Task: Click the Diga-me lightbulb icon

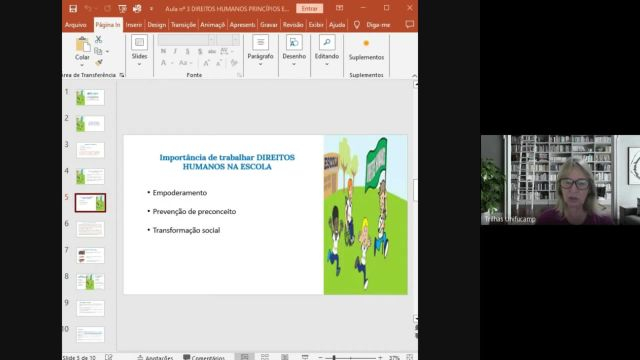Action: (x=357, y=25)
